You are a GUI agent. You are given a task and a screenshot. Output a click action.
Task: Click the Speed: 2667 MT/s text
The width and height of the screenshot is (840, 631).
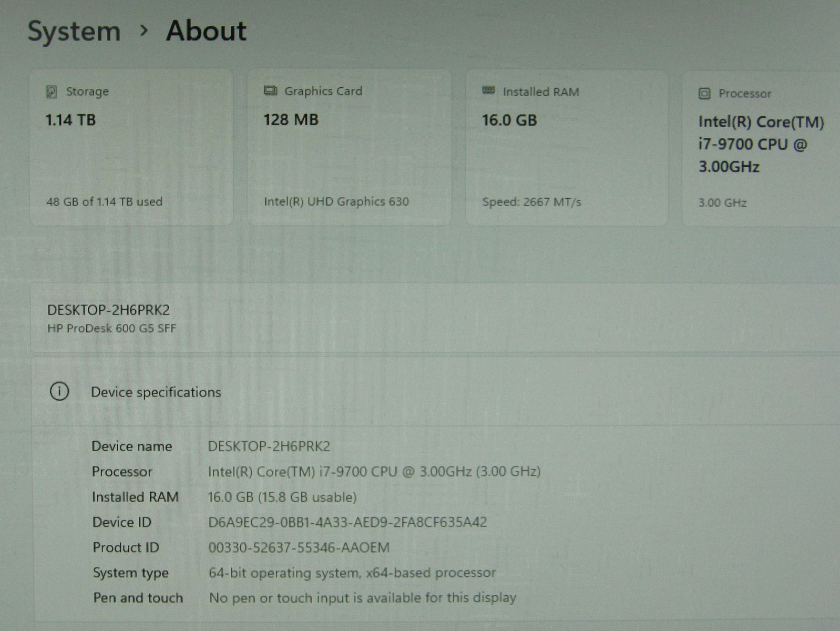531,202
